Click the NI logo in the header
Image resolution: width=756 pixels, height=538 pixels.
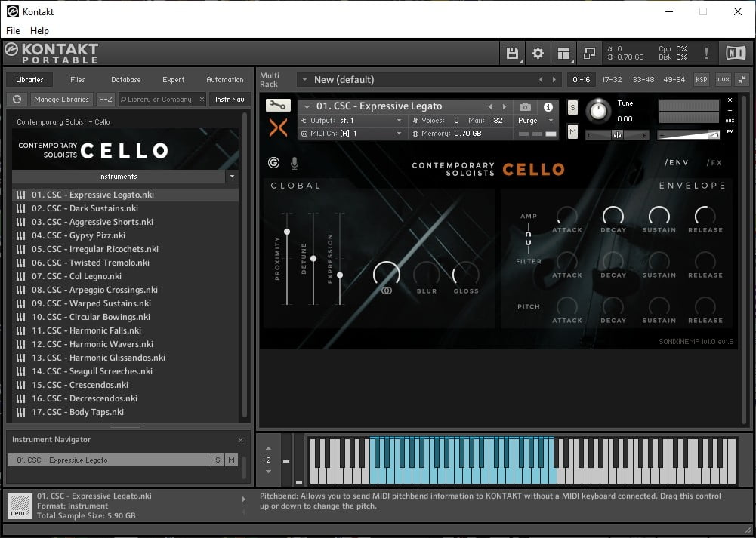coord(736,53)
